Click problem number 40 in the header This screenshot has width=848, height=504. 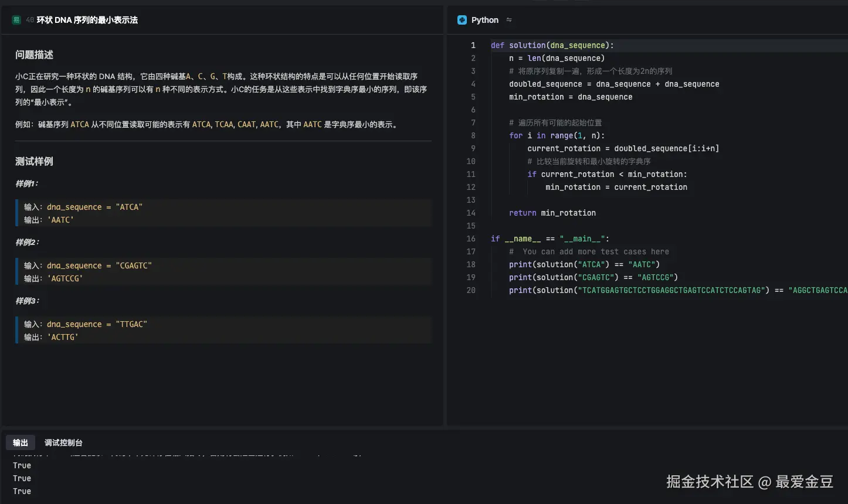30,20
